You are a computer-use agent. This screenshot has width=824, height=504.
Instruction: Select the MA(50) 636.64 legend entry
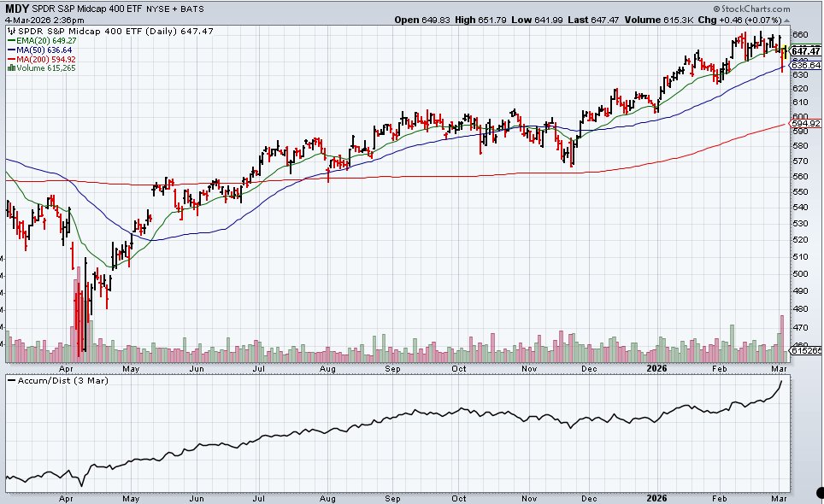pyautogui.click(x=40, y=50)
